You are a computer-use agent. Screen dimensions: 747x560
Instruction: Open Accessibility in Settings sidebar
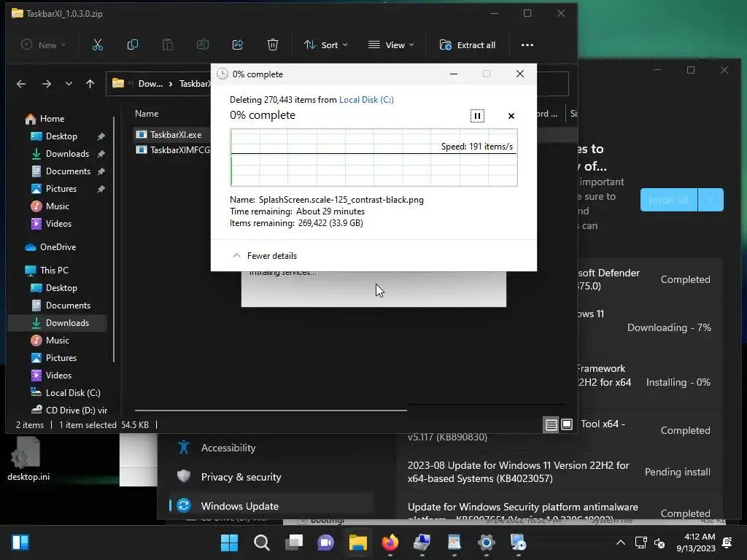[x=228, y=448]
